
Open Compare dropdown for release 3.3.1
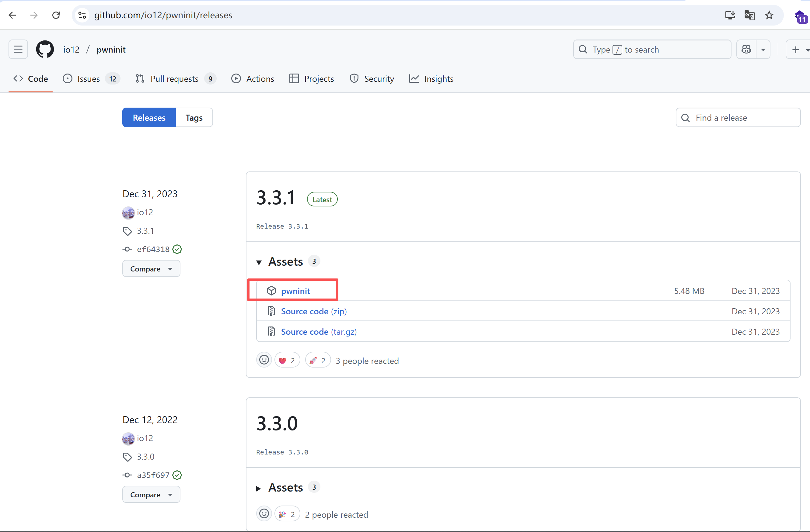point(151,269)
